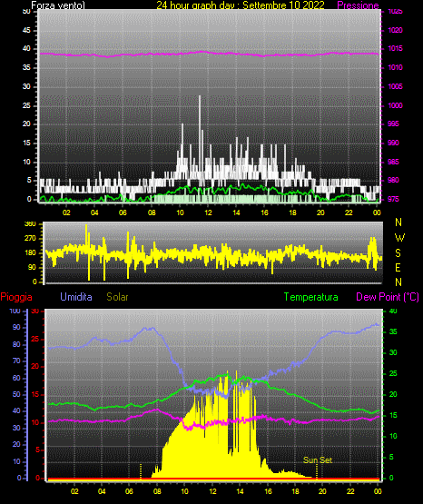Click the green '35' temperature axis value
The image size is (423, 504).
tap(393, 331)
